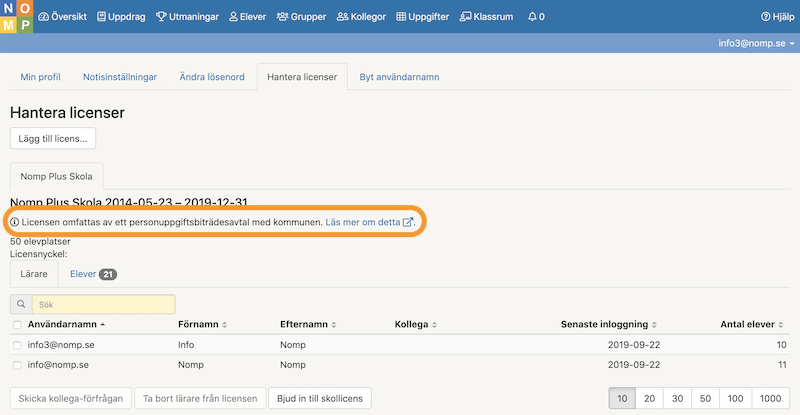Image resolution: width=800 pixels, height=415 pixels.
Task: Sort the table by Efternamn column
Action: point(308,324)
